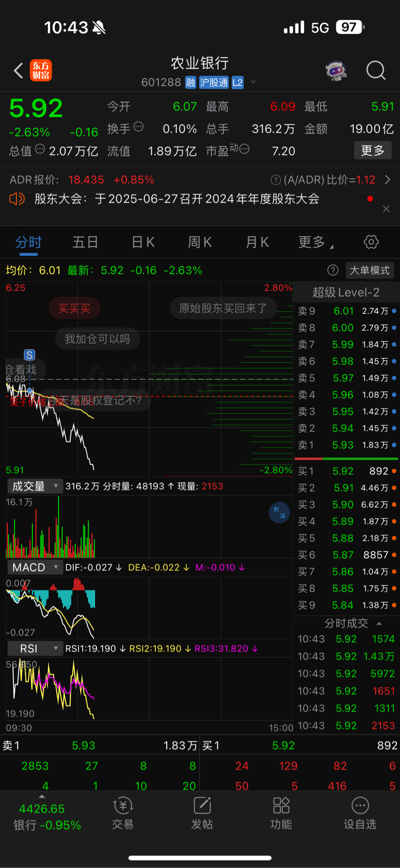Tap the 我加仓可以吗 comment bubble
This screenshot has height=868, width=400.
point(97,339)
